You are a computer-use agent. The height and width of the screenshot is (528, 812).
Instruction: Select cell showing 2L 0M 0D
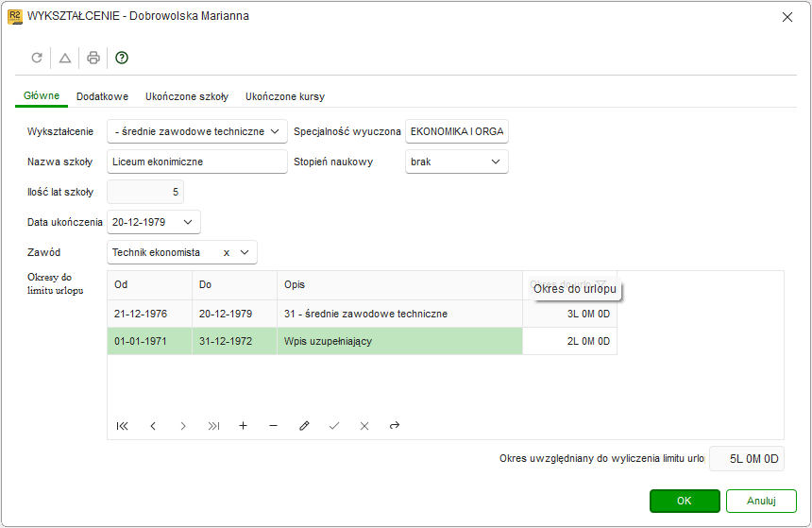point(569,342)
